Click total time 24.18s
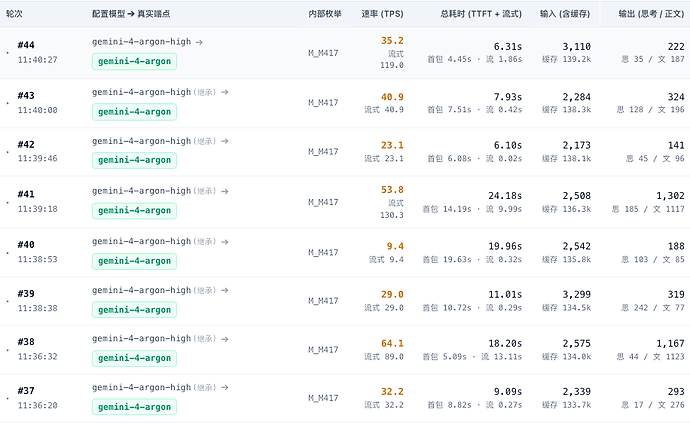The height and width of the screenshot is (424, 690). tap(505, 196)
